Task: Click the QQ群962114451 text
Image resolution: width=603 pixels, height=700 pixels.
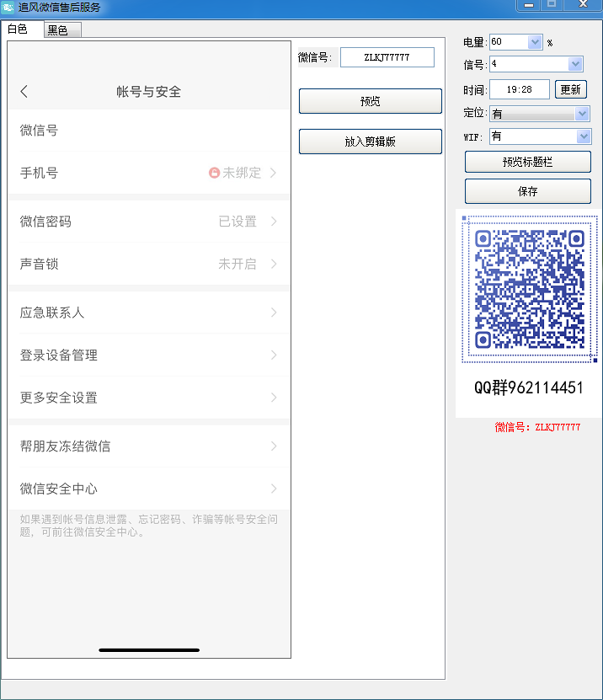Action: coord(528,387)
